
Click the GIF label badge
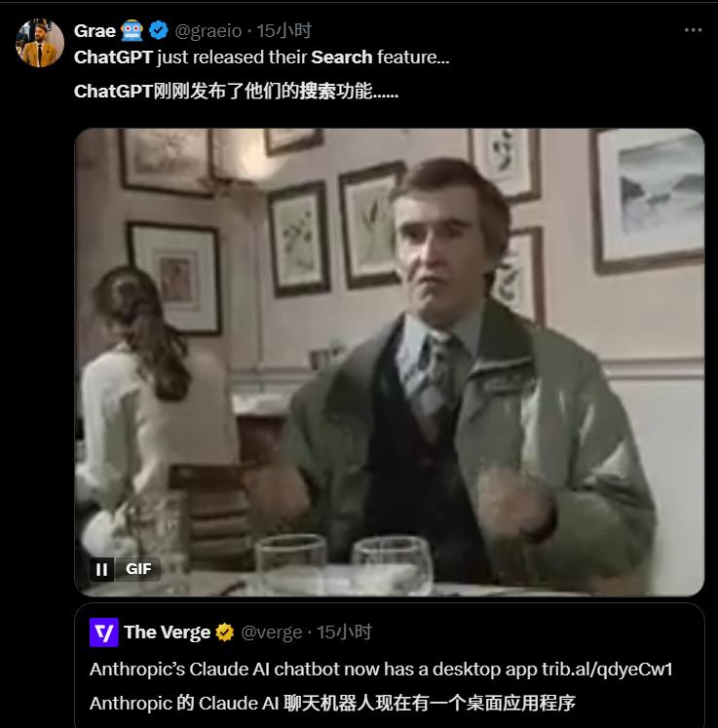tap(138, 569)
